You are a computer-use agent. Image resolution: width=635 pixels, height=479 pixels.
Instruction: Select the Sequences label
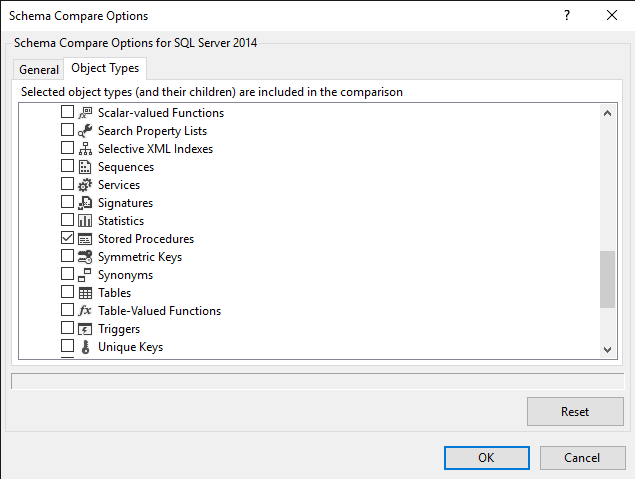(126, 167)
